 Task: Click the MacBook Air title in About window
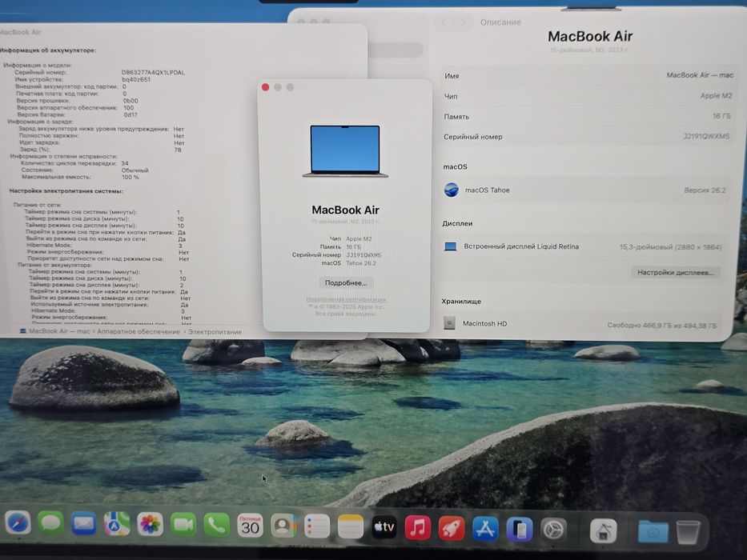(x=345, y=210)
